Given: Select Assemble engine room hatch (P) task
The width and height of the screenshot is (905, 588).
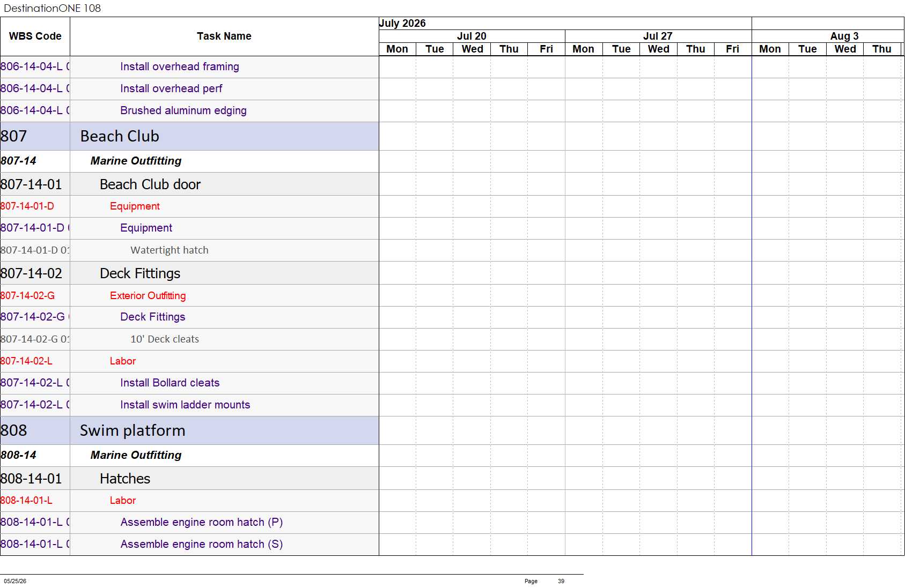Looking at the screenshot, I should click(x=189, y=523).
